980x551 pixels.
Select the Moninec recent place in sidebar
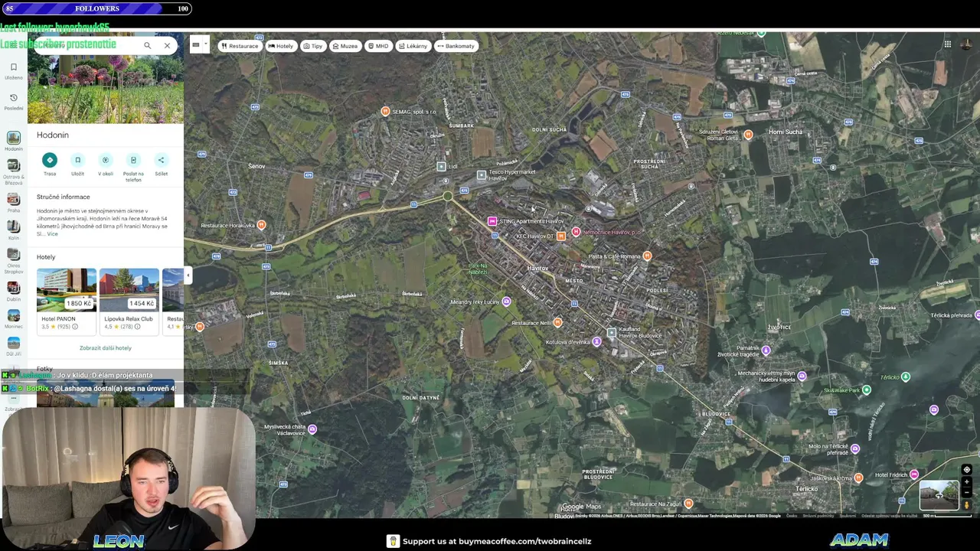pyautogui.click(x=13, y=318)
